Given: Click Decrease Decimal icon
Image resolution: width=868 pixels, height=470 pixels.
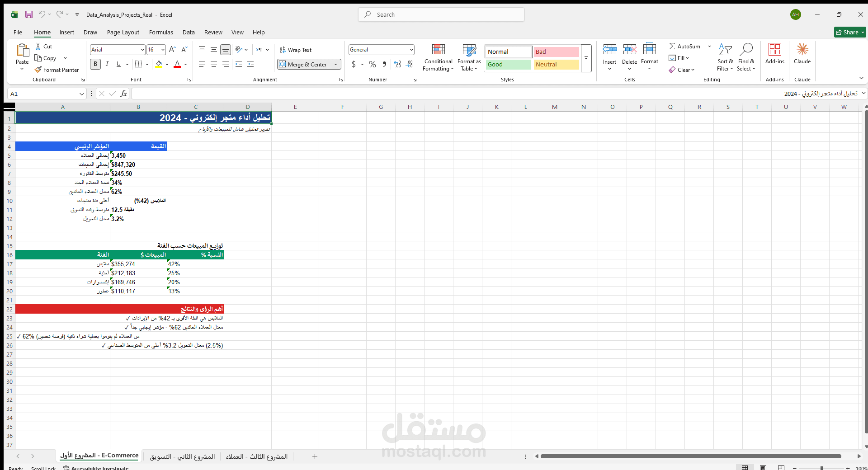Looking at the screenshot, I should click(x=409, y=64).
